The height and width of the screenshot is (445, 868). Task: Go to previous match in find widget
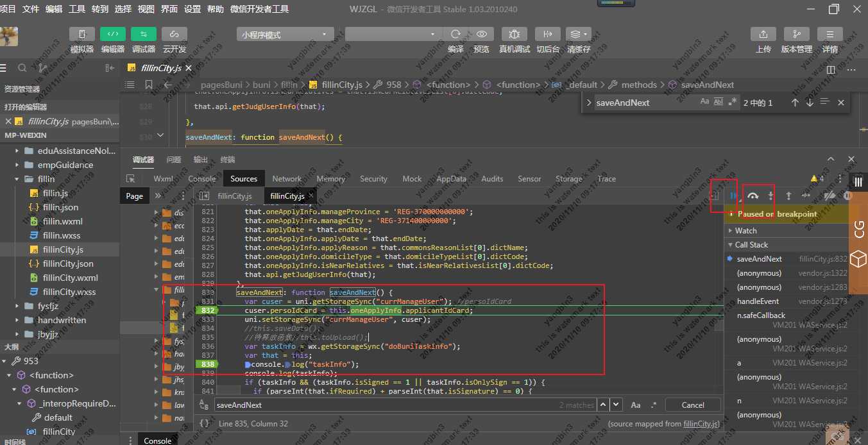(795, 102)
